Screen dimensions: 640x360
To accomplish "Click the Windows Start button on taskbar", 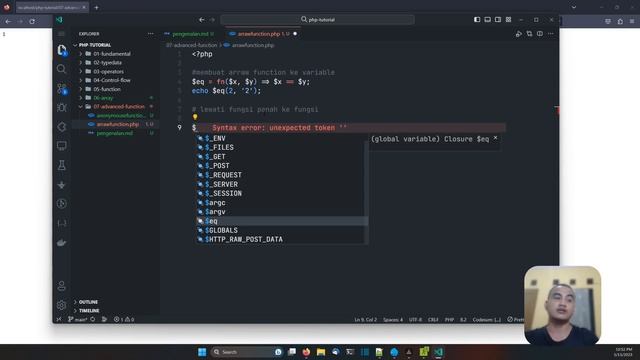I will click(202, 352).
